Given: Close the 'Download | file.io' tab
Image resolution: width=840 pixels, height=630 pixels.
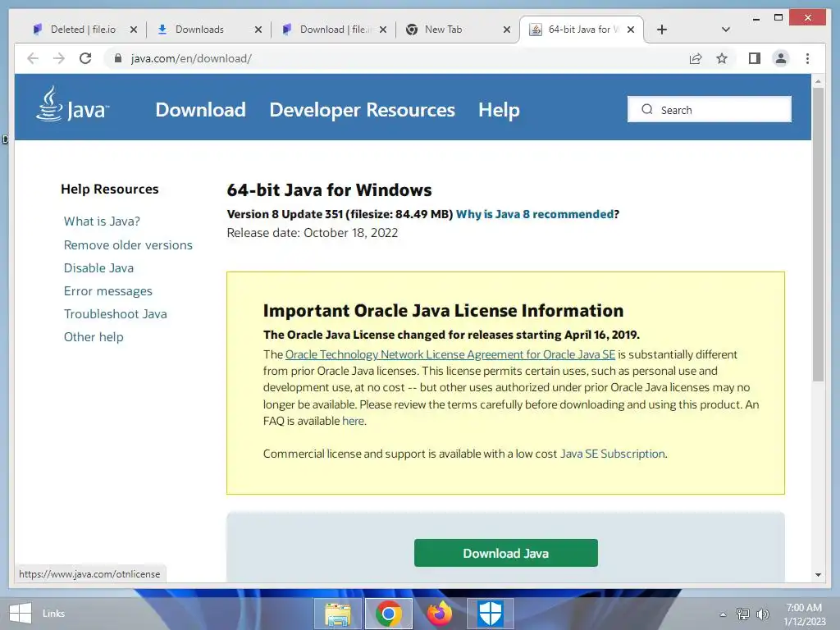Looking at the screenshot, I should point(383,30).
